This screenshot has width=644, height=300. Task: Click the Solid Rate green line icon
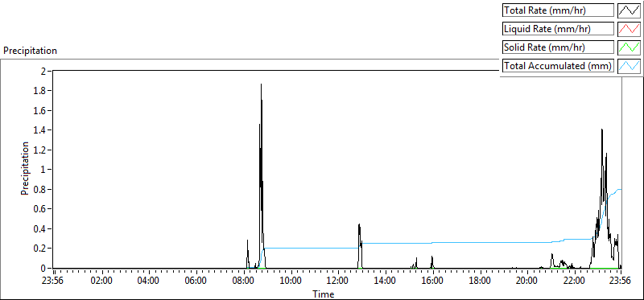coord(629,47)
